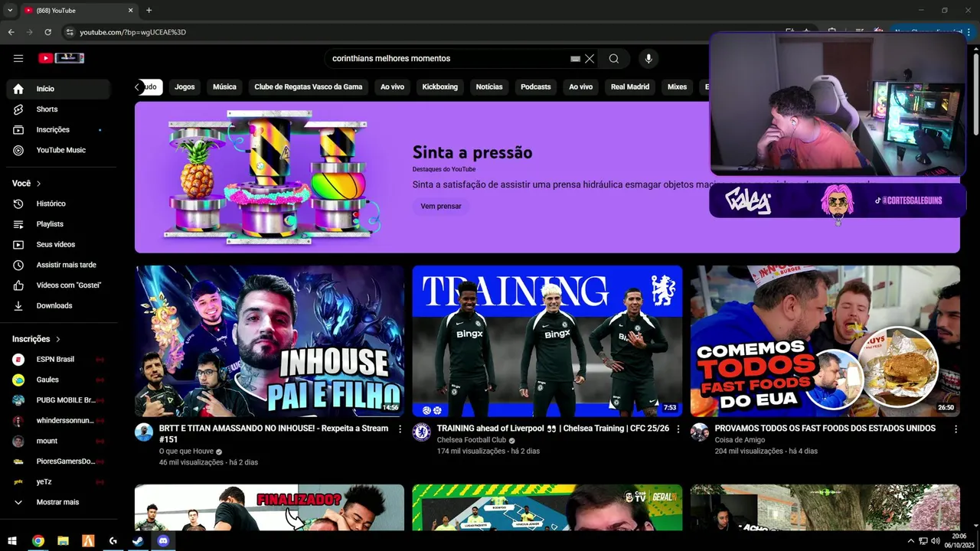Open PROVAMOS TODOS OS FAST FOODS title
Viewport: 980px width, 551px height.
pyautogui.click(x=825, y=429)
